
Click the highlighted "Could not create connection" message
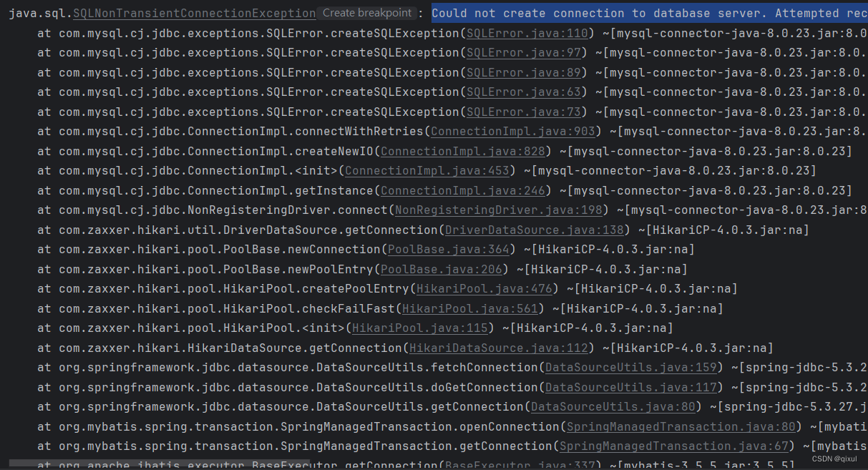point(650,14)
